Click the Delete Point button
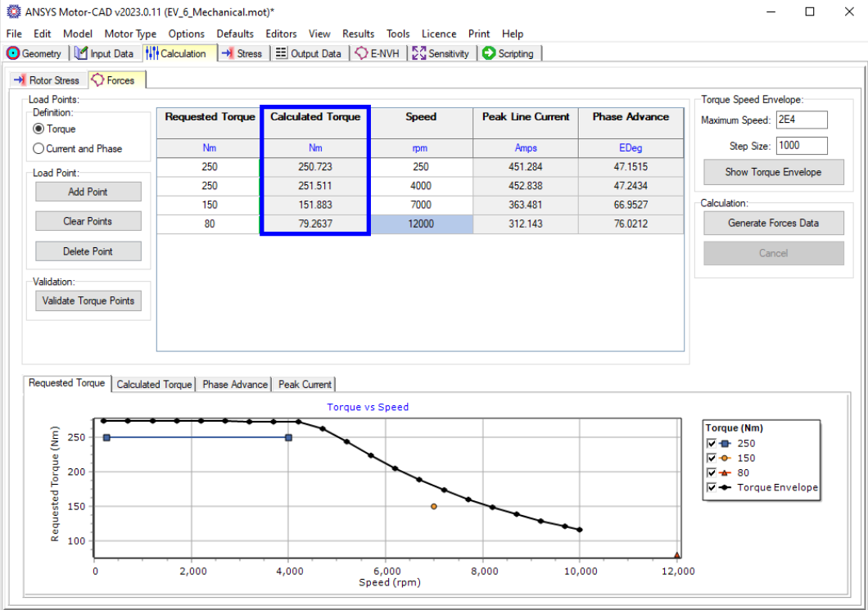The height and width of the screenshot is (610, 868). pyautogui.click(x=88, y=251)
